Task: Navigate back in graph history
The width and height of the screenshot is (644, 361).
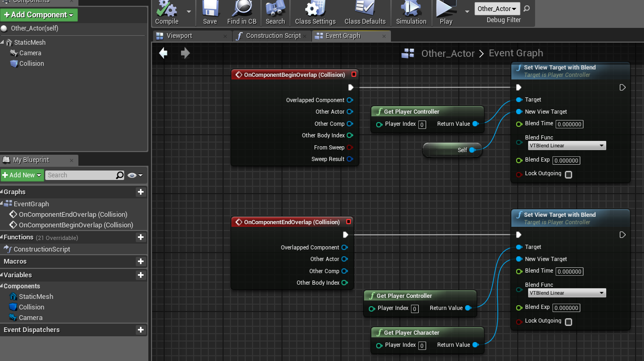Action: (163, 53)
